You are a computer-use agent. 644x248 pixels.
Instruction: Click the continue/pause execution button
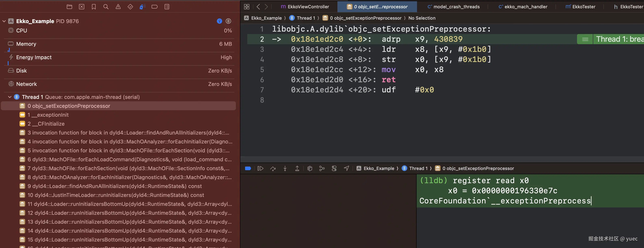pos(260,168)
